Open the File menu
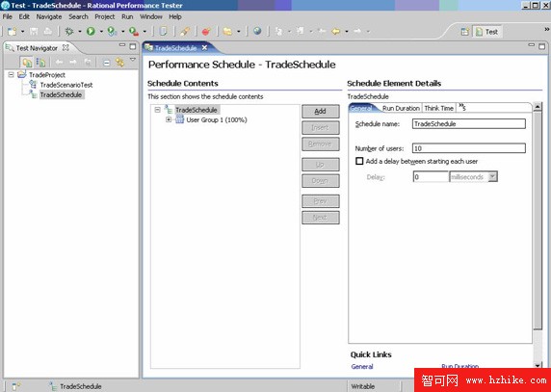 pyautogui.click(x=7, y=17)
